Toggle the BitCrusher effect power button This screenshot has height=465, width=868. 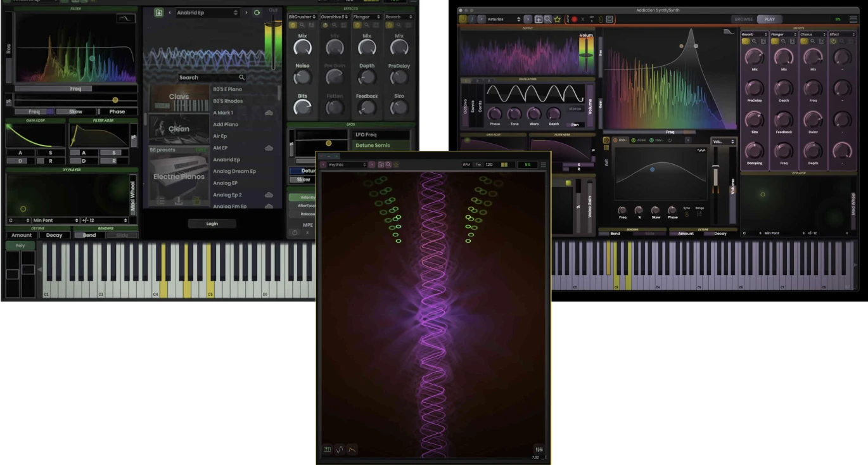tap(291, 25)
